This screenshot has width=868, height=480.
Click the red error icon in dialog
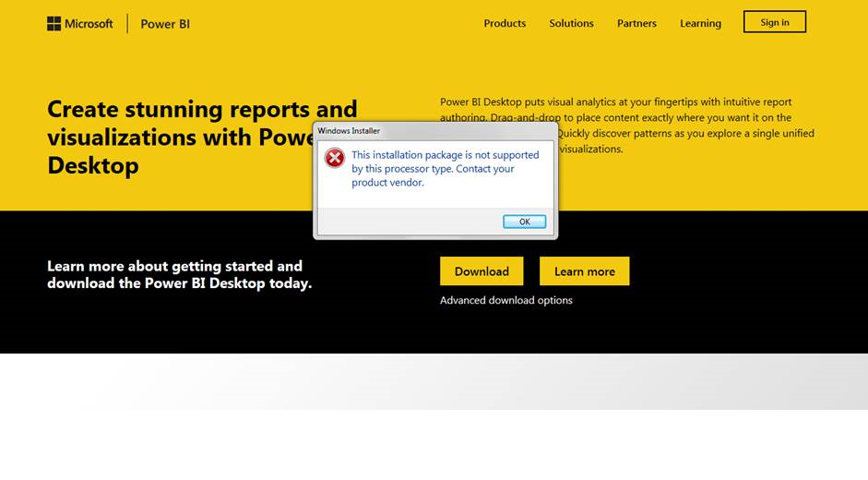(334, 158)
